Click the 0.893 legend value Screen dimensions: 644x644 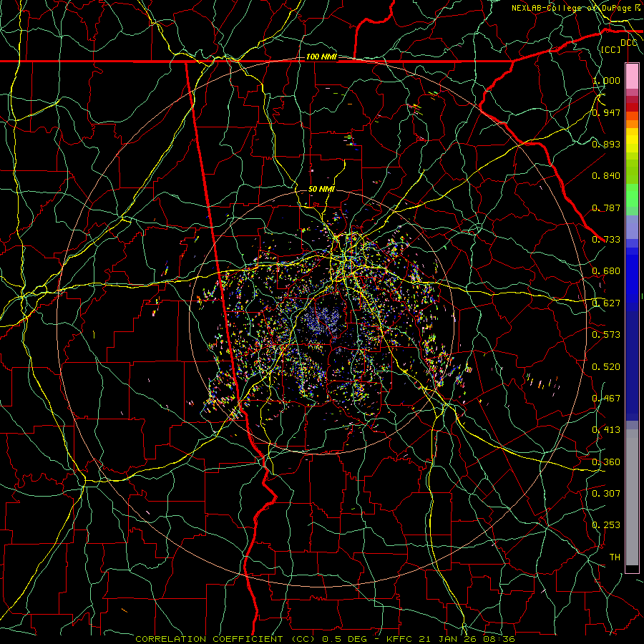click(x=606, y=144)
